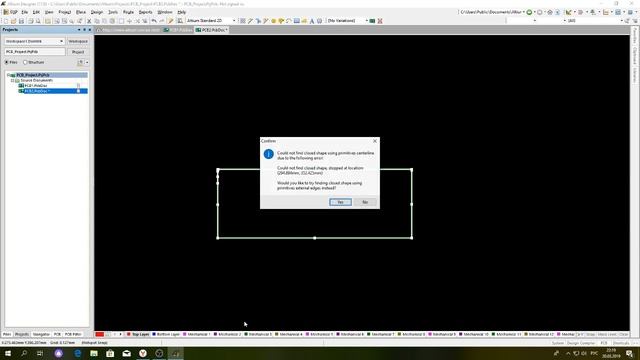Click the New document toolbar icon
Screen dimensions: 640x360
pos(6,21)
